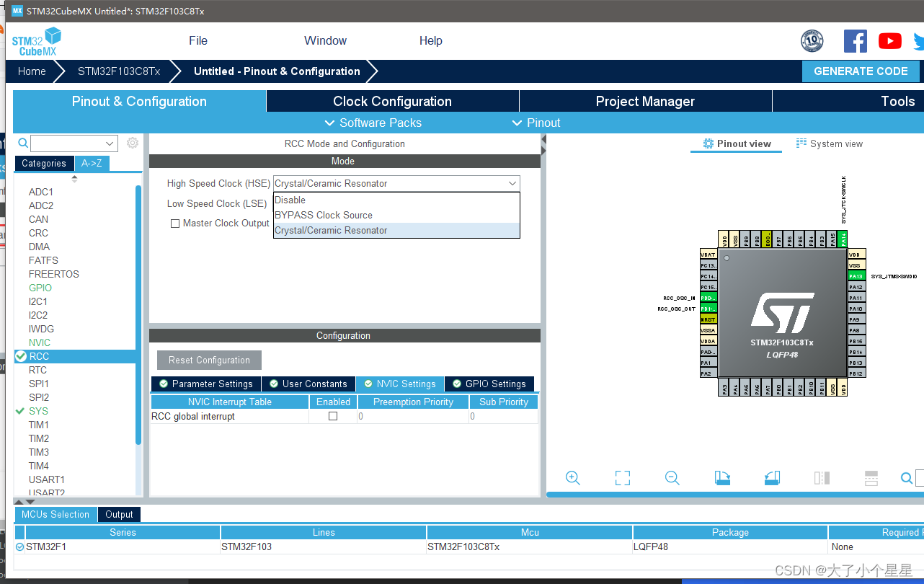924x584 pixels.
Task: Expand the Software Packs menu
Action: [373, 123]
